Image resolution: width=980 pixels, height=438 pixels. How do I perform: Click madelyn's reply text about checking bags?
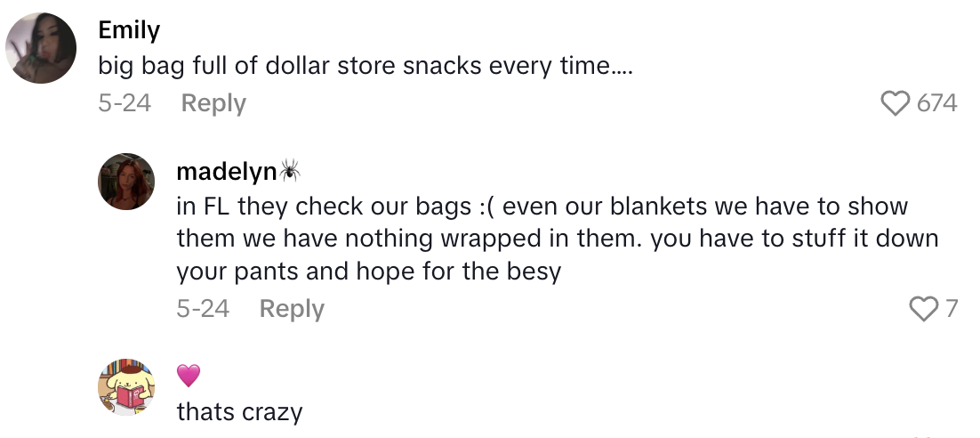tap(557, 239)
